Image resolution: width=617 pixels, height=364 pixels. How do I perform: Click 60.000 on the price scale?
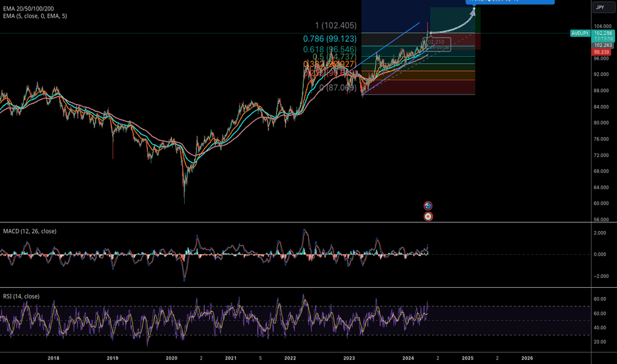601,203
